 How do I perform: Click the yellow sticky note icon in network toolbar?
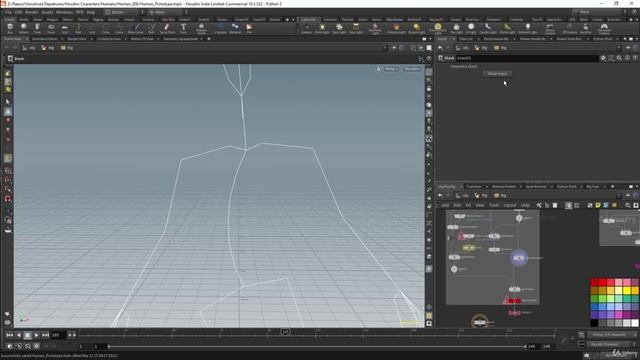click(x=598, y=205)
